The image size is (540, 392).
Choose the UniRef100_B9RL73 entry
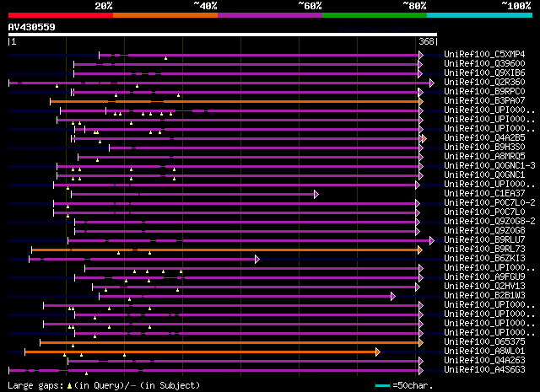click(484, 250)
